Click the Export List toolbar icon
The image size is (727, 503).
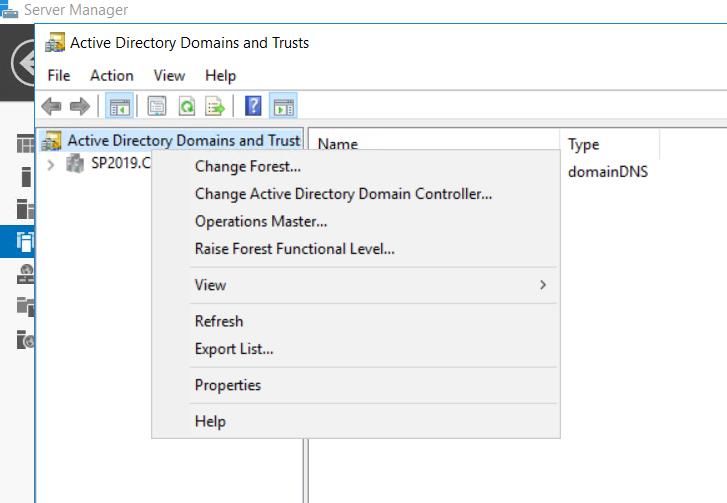[215, 106]
